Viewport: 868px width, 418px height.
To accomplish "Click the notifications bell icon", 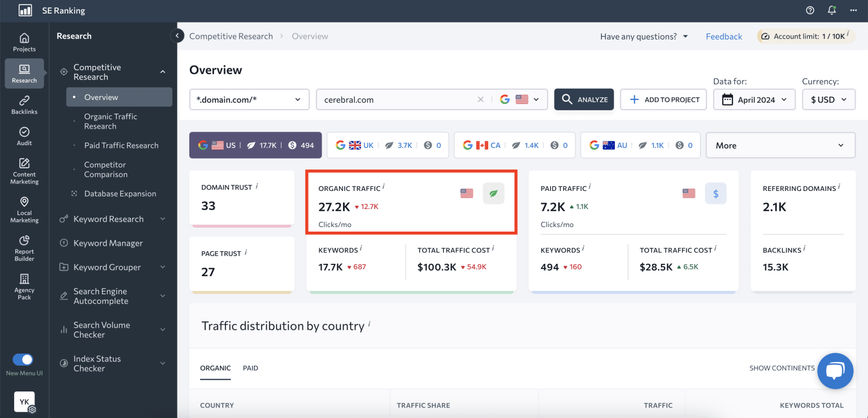I will (830, 10).
